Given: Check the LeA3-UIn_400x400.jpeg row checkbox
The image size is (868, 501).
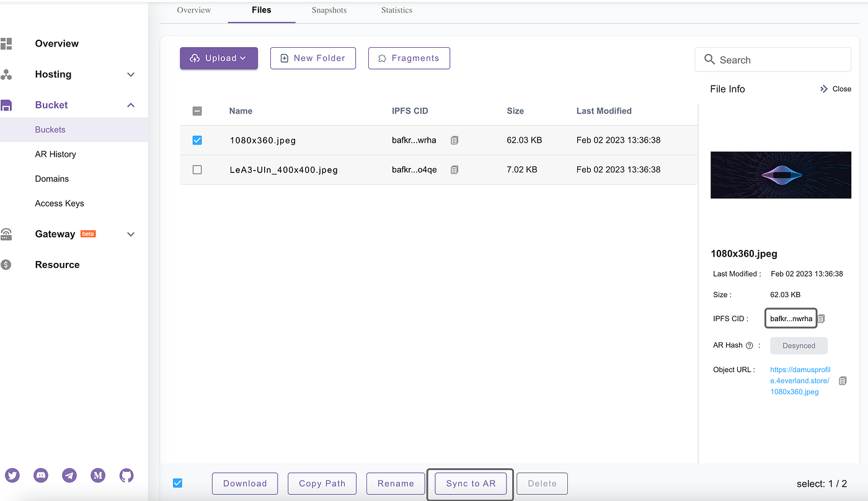Looking at the screenshot, I should [x=197, y=169].
